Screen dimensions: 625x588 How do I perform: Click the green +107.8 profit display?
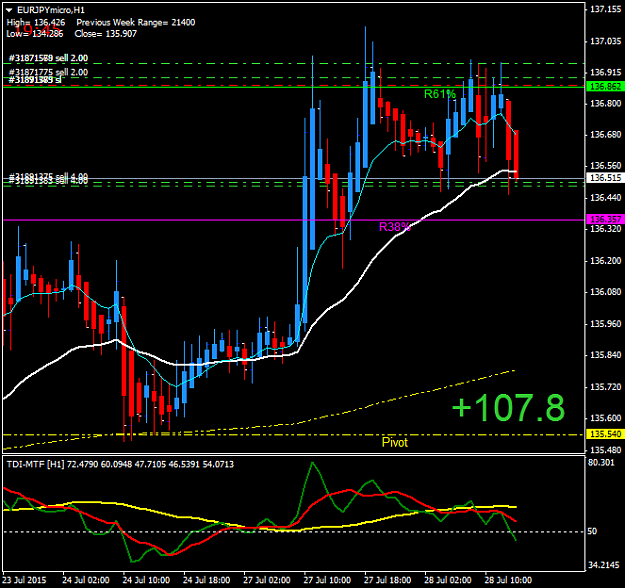pos(508,407)
